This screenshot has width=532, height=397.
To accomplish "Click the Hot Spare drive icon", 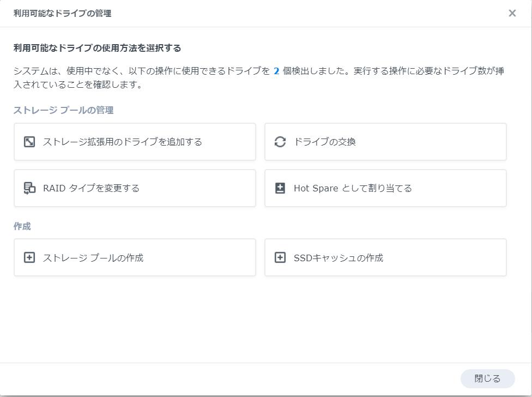I will (x=280, y=188).
